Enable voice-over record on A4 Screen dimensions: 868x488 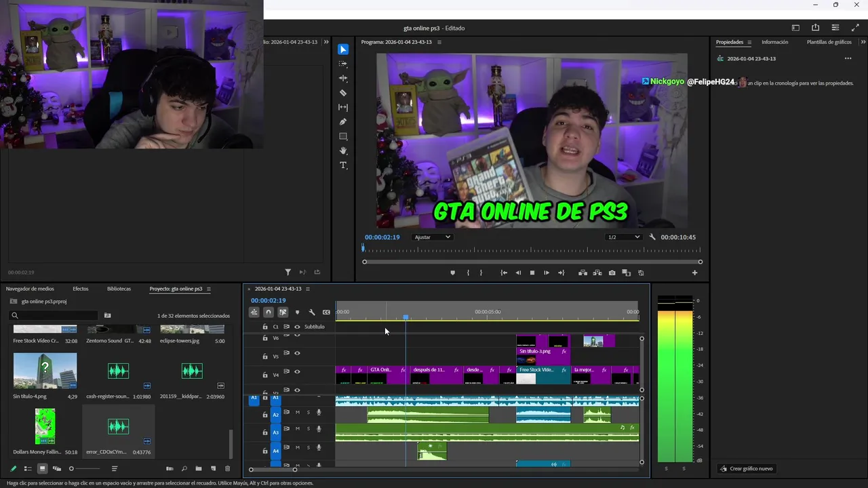pos(319,447)
